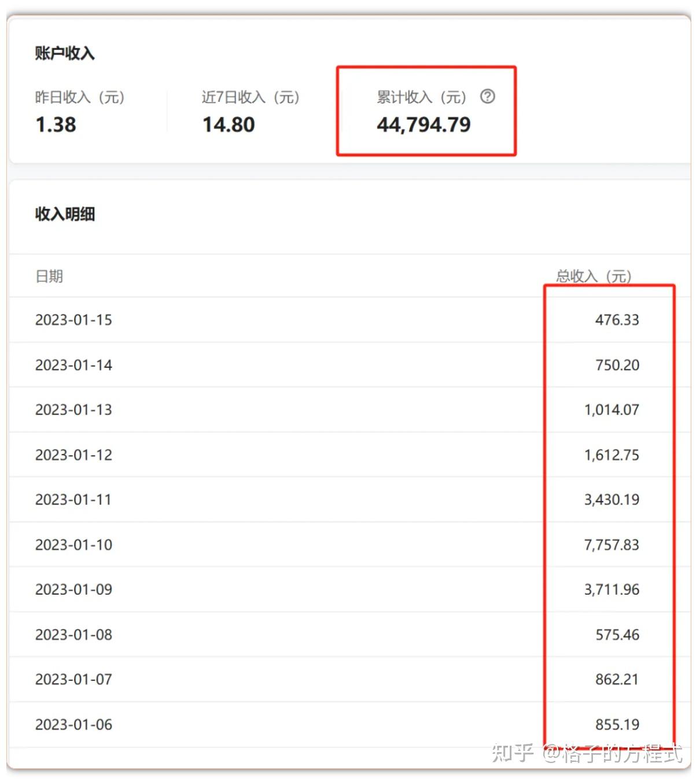Select the income value 3,430.19

pos(612,499)
